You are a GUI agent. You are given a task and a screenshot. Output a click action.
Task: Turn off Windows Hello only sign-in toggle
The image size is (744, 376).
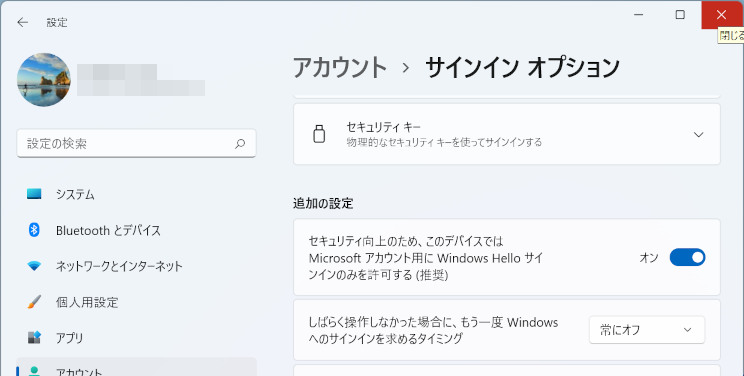coord(687,257)
